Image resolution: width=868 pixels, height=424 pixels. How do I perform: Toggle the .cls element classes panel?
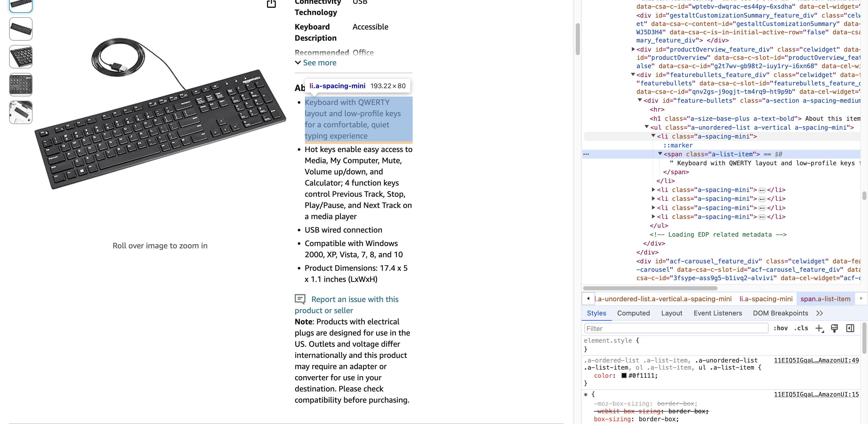[x=801, y=328]
